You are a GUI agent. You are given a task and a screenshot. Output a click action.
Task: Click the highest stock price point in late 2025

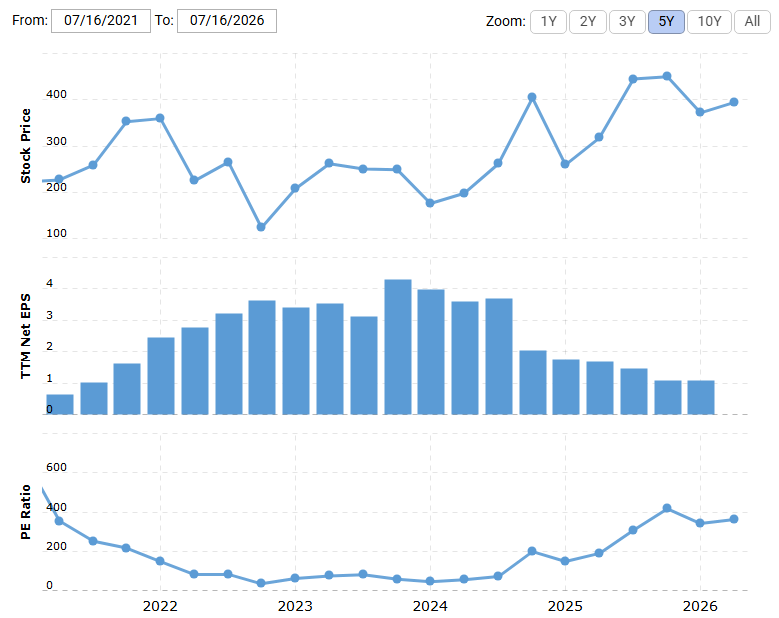coord(667,77)
